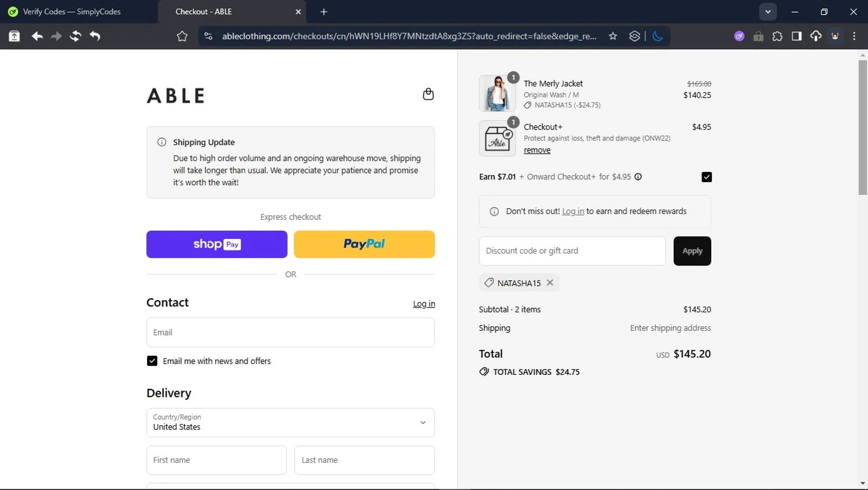Click the back arrow in browser toolbar
The image size is (868, 490).
click(x=37, y=36)
